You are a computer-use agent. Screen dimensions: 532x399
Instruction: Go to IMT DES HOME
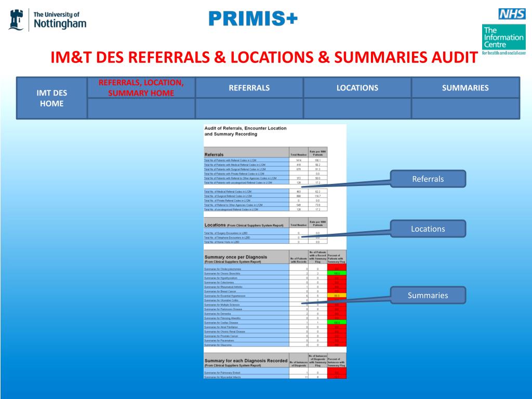[x=51, y=98]
